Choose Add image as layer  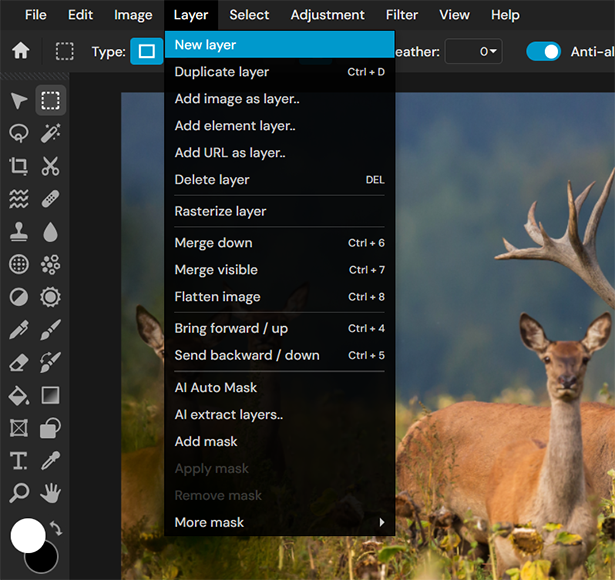[x=280, y=99]
